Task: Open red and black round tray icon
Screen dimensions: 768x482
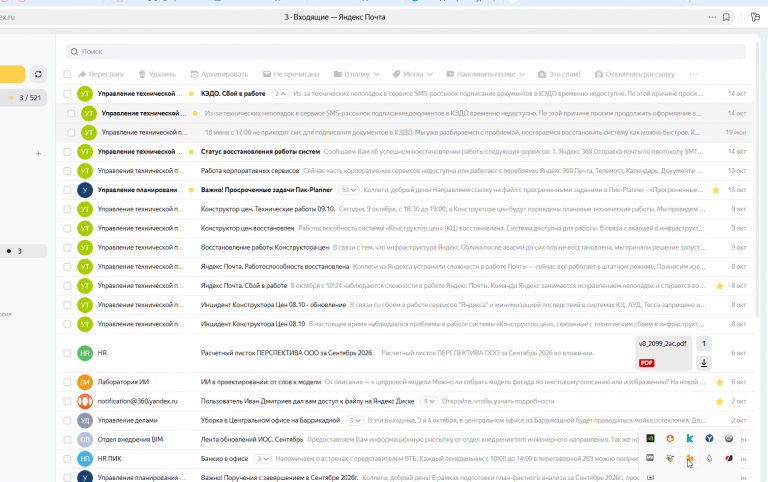Action: coord(729,458)
